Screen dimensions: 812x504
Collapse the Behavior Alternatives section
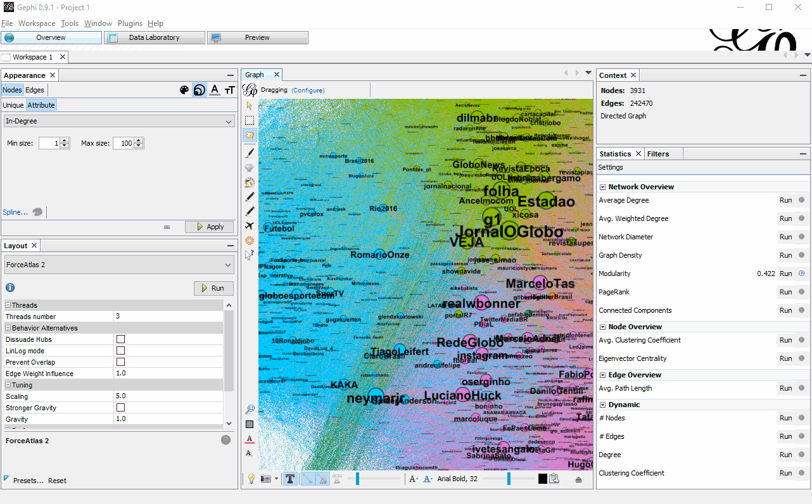click(8, 328)
